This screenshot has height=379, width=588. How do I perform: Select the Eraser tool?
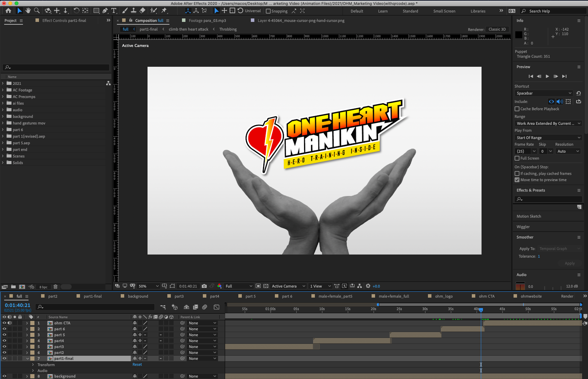tap(142, 11)
